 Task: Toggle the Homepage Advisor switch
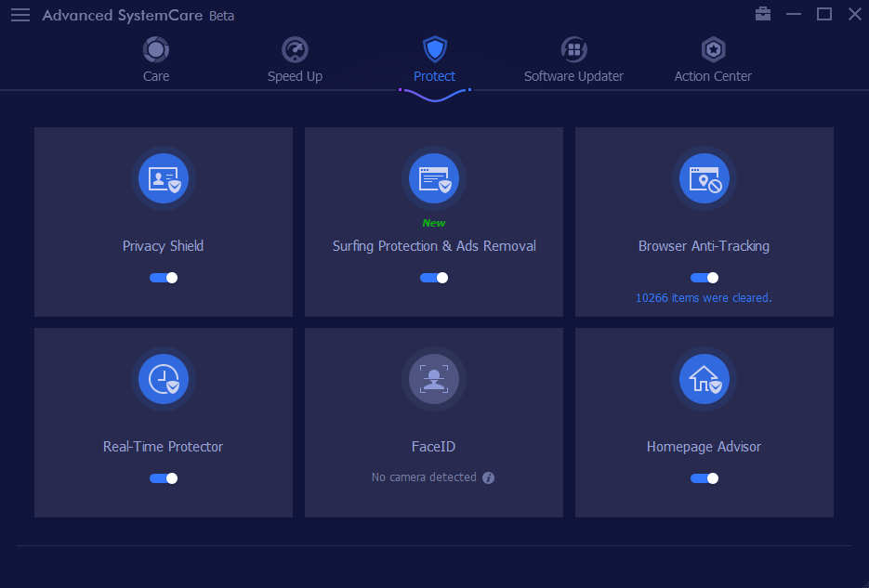point(704,478)
